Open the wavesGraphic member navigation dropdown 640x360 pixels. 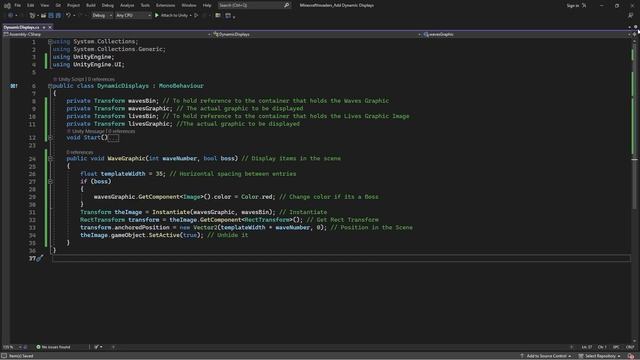coord(527,35)
